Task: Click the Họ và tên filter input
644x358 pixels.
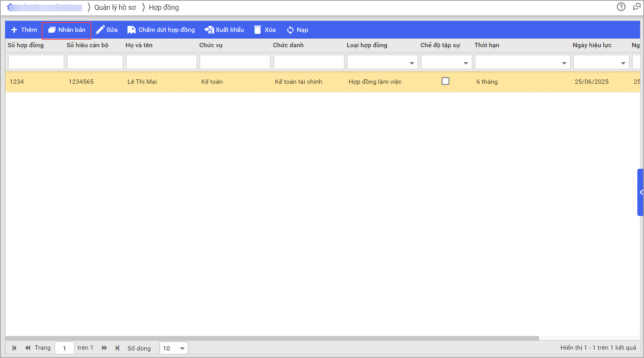Action: [x=161, y=62]
